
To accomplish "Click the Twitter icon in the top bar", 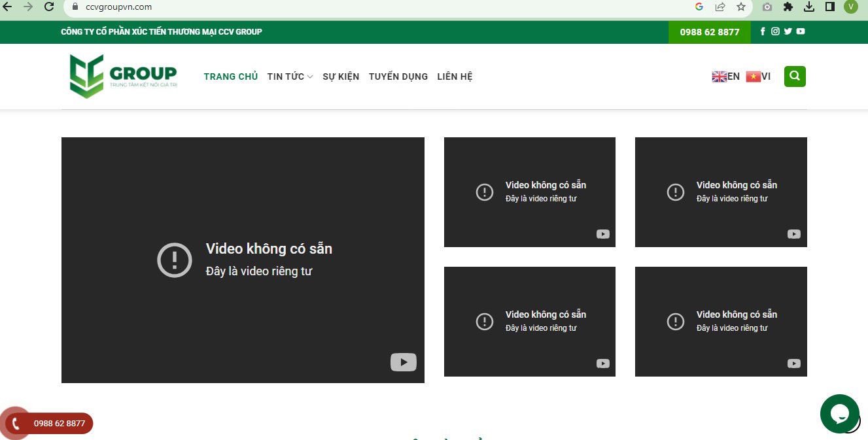I will point(788,31).
